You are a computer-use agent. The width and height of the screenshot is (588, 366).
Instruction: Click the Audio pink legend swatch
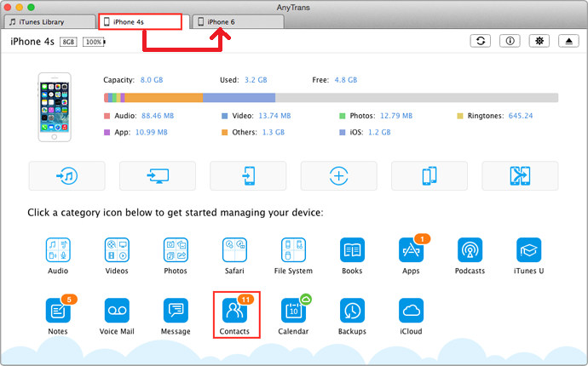tap(107, 116)
